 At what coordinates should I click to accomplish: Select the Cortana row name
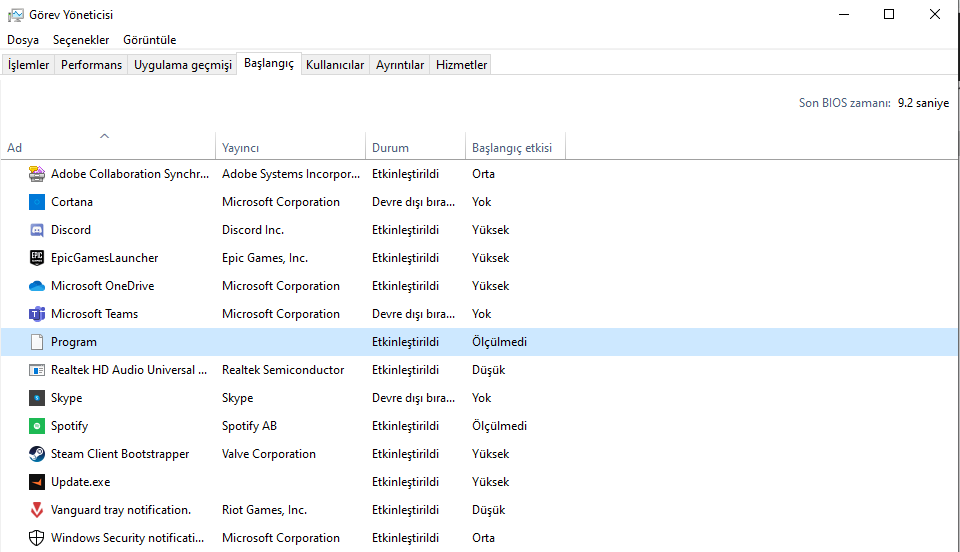coord(72,202)
